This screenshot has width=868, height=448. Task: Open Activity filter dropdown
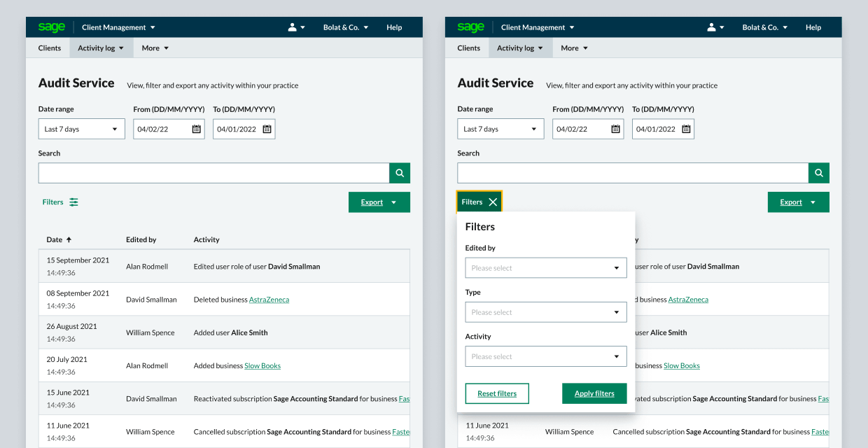(546, 356)
